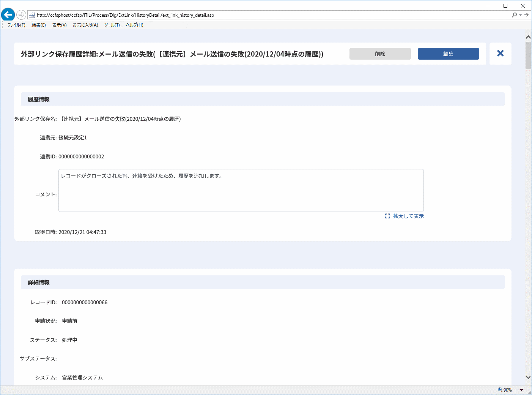Click the browser forward arrow button
Image resolution: width=532 pixels, height=395 pixels.
(21, 15)
